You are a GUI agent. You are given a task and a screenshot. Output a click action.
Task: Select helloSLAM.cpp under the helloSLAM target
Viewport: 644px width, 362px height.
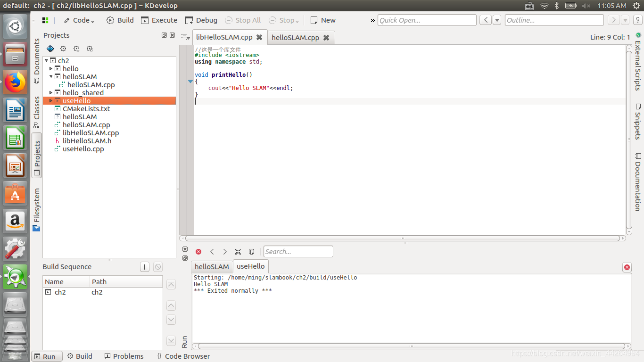pos(91,84)
